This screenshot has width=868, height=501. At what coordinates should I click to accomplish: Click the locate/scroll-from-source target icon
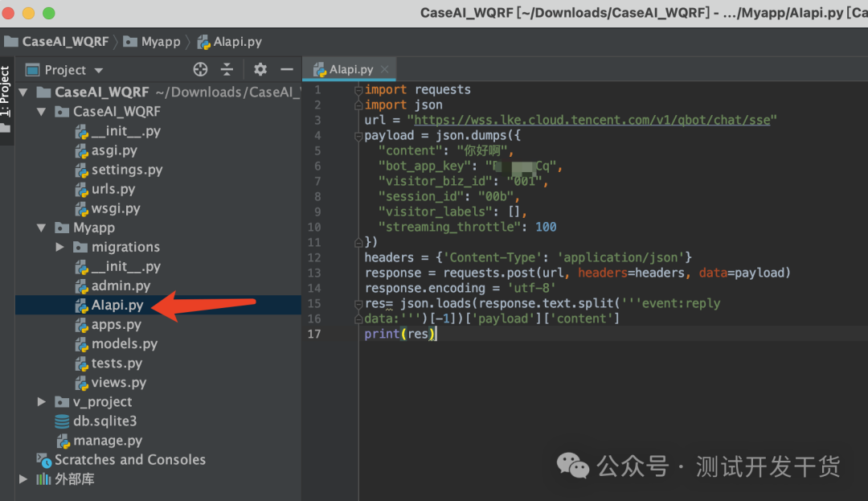click(x=200, y=70)
